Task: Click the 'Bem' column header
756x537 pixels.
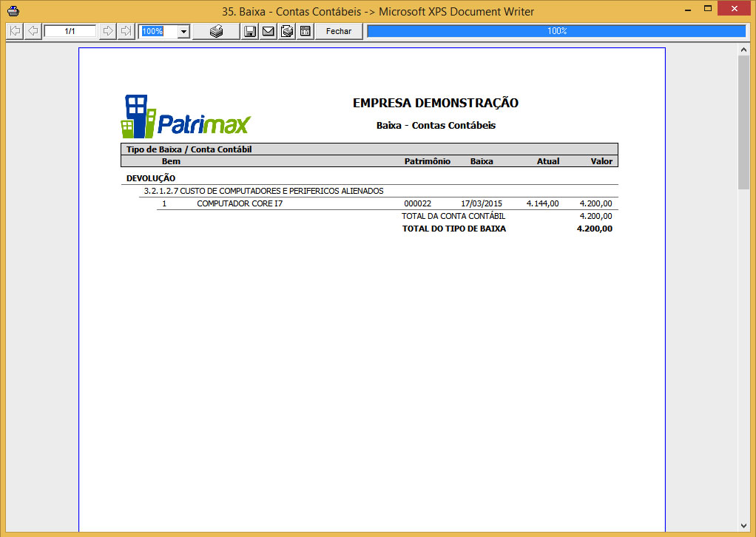Action: [x=171, y=161]
